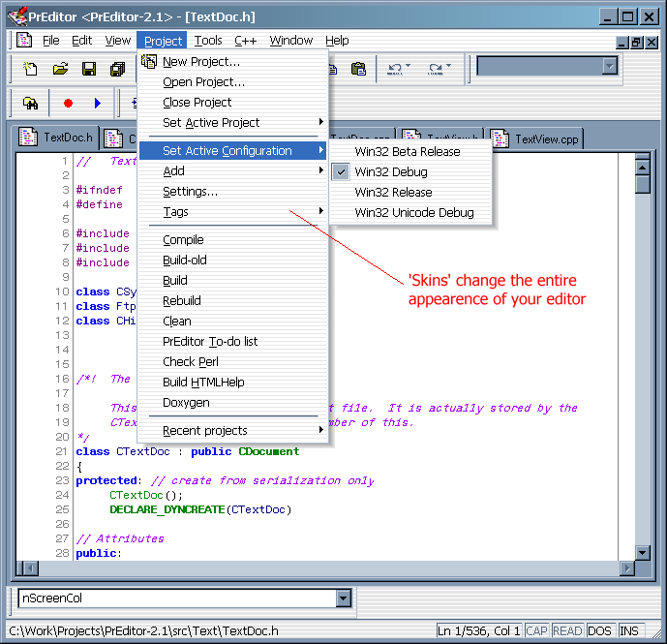Toggle the READ status bar indicator
This screenshot has width=667, height=644.
coord(567,630)
